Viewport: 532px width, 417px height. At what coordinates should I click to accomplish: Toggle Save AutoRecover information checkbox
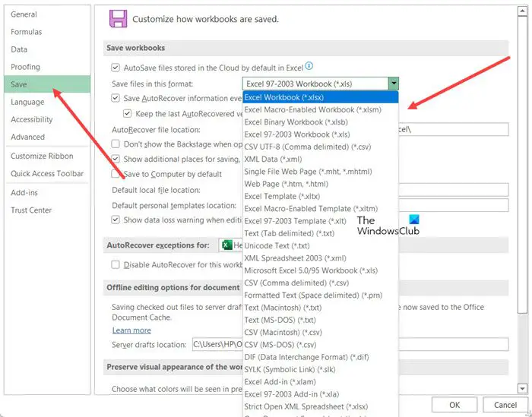116,98
